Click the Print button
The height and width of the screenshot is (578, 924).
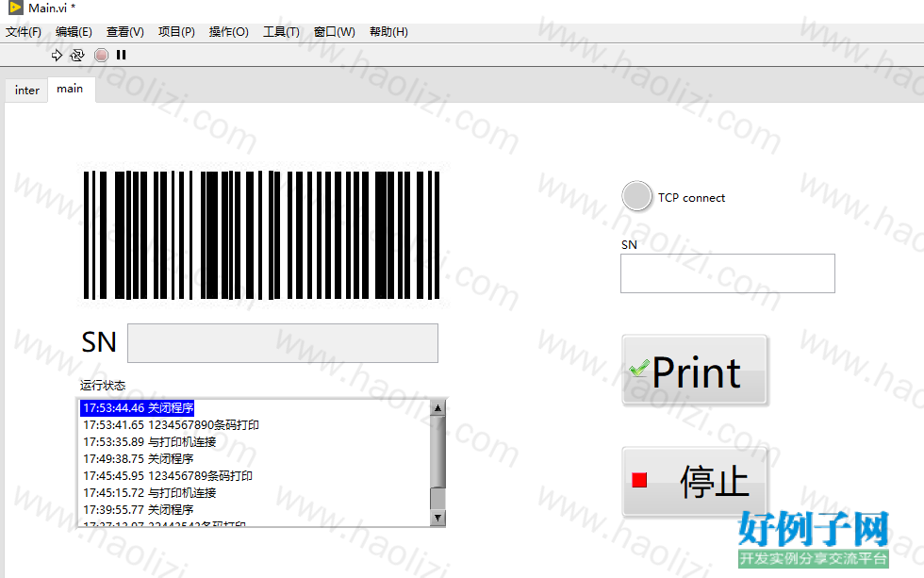tap(695, 370)
